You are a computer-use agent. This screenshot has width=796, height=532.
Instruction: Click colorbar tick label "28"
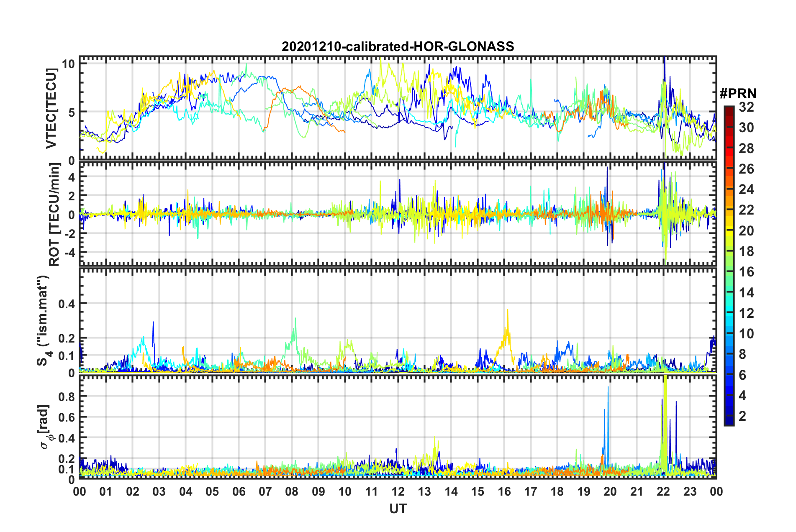coord(746,148)
